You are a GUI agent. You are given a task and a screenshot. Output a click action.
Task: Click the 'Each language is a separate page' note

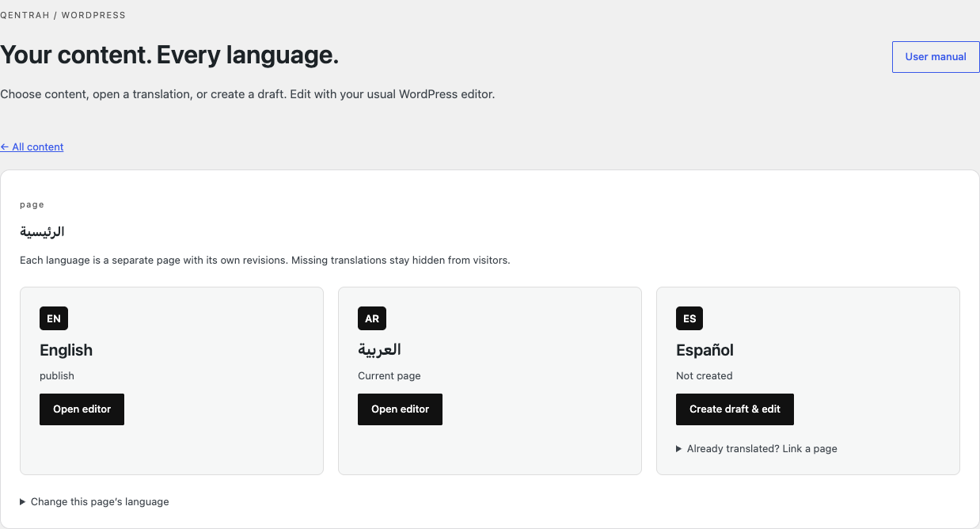pyautogui.click(x=265, y=260)
